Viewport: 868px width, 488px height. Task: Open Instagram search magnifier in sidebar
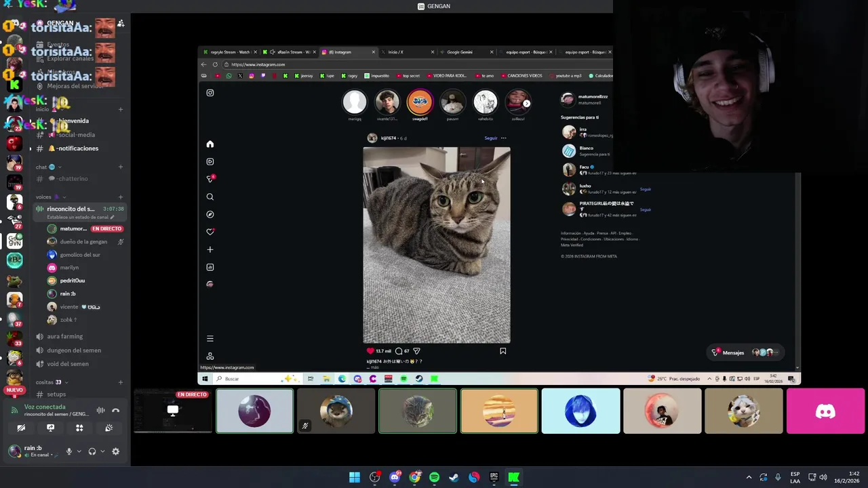(210, 197)
